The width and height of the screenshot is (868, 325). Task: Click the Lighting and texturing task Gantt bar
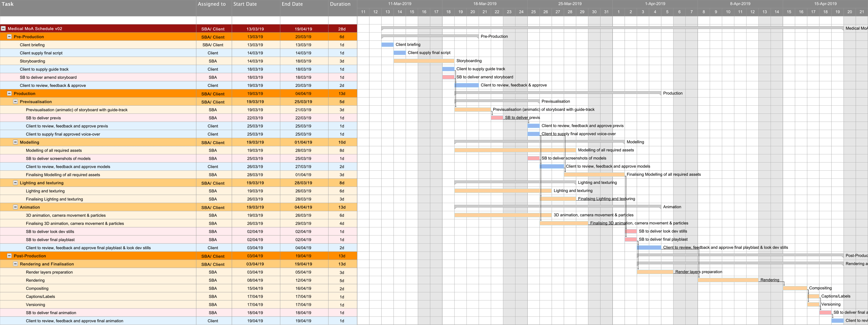pos(503,191)
